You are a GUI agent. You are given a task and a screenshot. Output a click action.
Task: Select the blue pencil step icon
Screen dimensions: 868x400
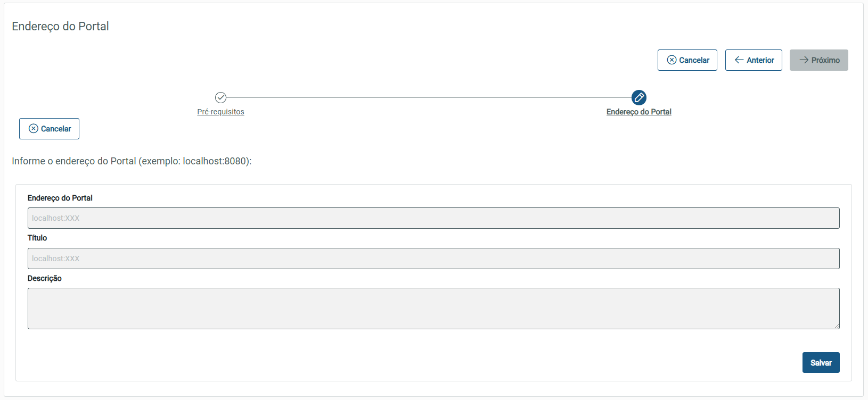638,97
